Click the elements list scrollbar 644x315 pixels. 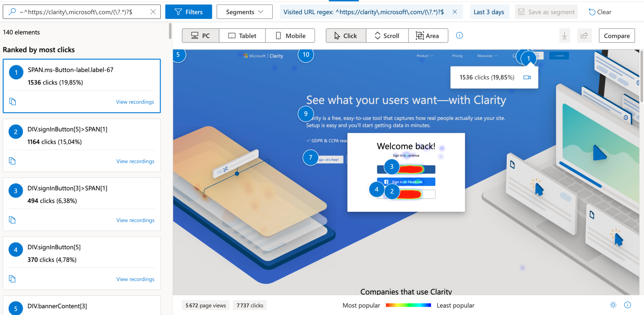[170, 31]
